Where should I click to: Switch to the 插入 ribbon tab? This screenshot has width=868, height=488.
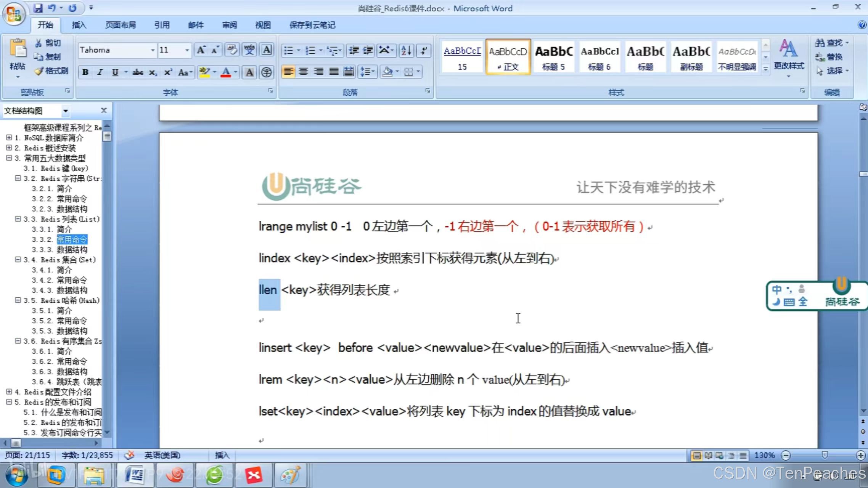[79, 25]
